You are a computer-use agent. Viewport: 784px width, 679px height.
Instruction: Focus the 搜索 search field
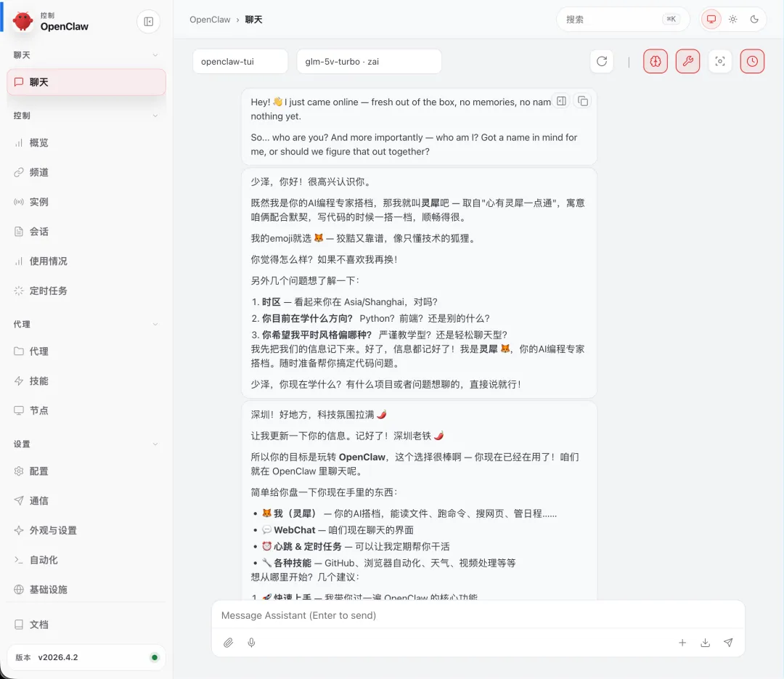point(623,20)
